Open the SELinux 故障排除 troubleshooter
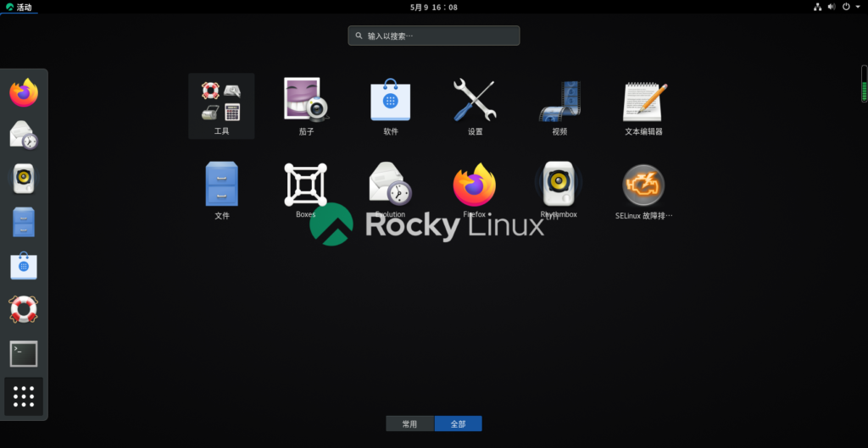Viewport: 868px width, 448px height. (644, 191)
